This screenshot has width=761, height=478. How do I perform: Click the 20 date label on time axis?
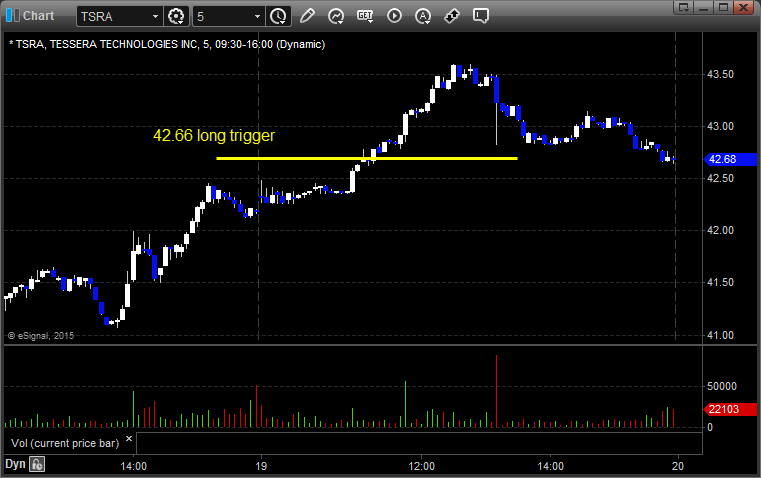pos(678,466)
